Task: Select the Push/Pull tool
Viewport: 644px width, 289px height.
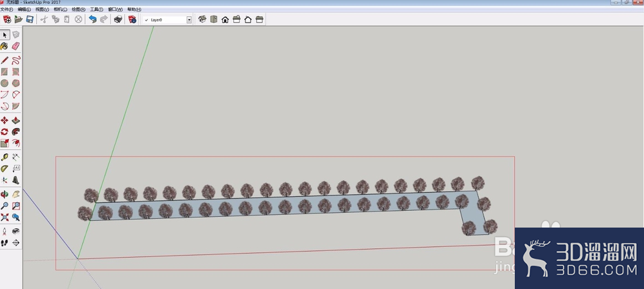Action: point(16,120)
